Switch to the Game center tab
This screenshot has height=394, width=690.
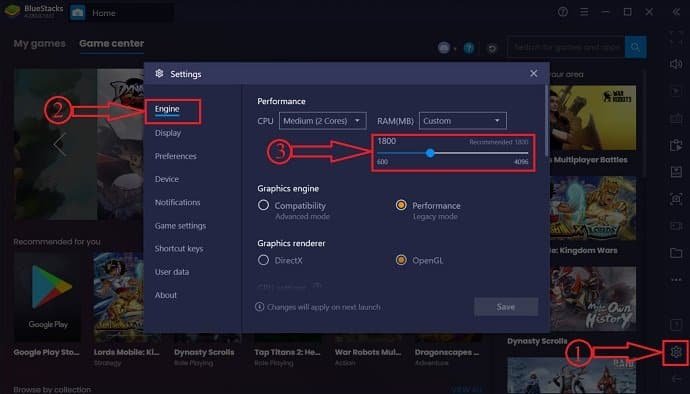tap(111, 44)
